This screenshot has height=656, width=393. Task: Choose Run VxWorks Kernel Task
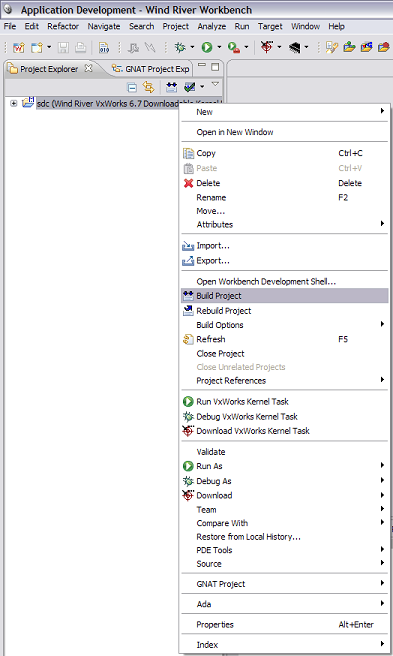point(285,402)
